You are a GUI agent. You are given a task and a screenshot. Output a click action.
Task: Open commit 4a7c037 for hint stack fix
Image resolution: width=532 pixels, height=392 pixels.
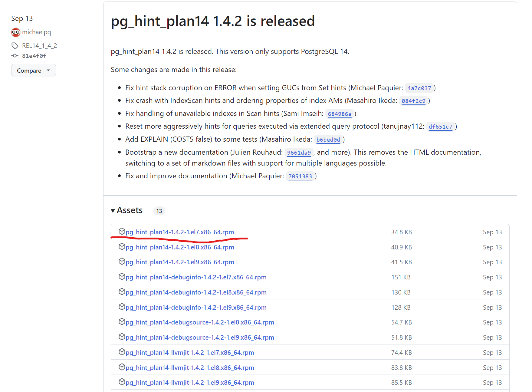419,88
